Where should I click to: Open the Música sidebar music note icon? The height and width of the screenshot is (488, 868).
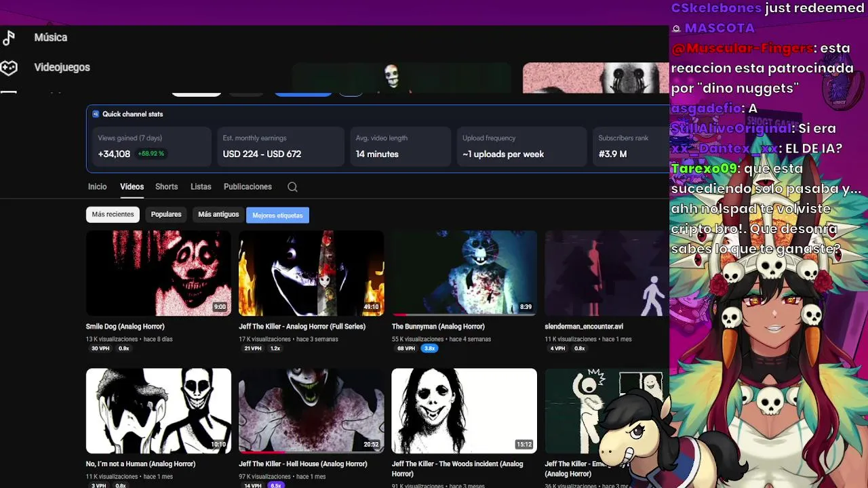point(8,38)
